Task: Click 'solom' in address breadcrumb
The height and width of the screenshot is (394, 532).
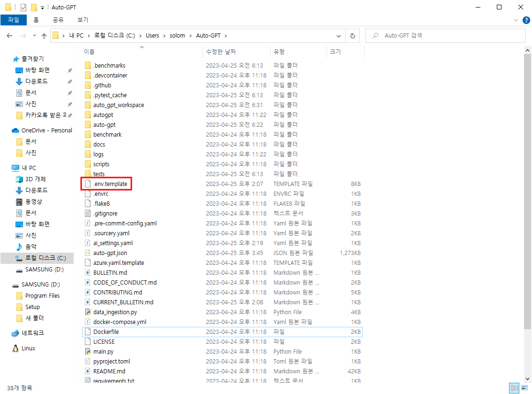Action: (x=177, y=36)
